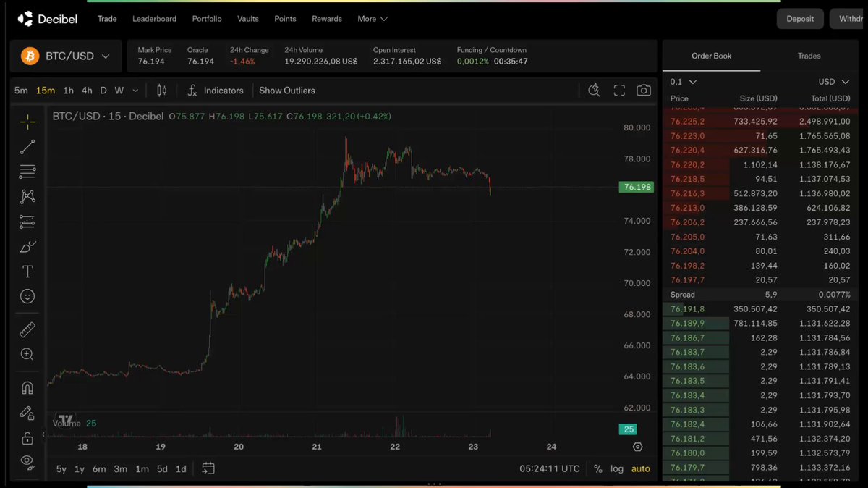Open the USD size unit dropdown
Image resolution: width=868 pixels, height=488 pixels.
point(833,82)
